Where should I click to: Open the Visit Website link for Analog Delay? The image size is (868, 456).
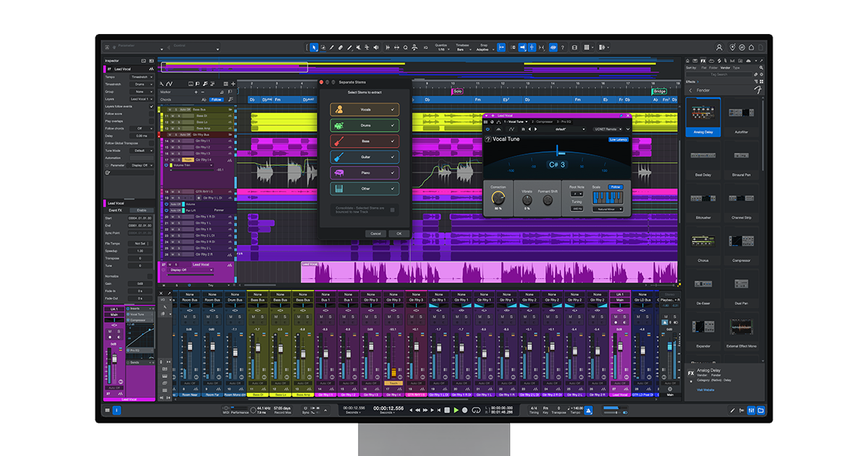click(x=706, y=390)
